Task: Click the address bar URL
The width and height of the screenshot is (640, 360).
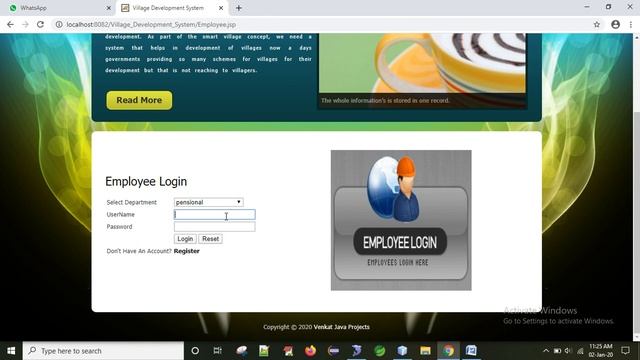Action: pyautogui.click(x=151, y=24)
